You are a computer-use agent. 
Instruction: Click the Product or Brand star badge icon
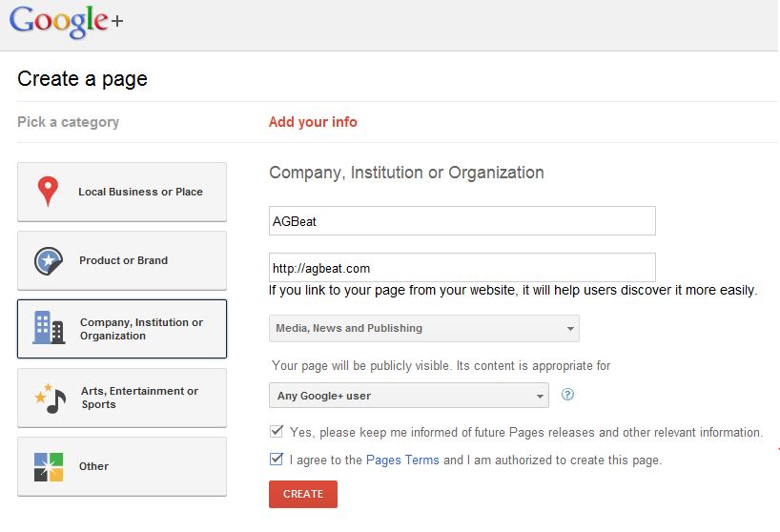pyautogui.click(x=49, y=260)
